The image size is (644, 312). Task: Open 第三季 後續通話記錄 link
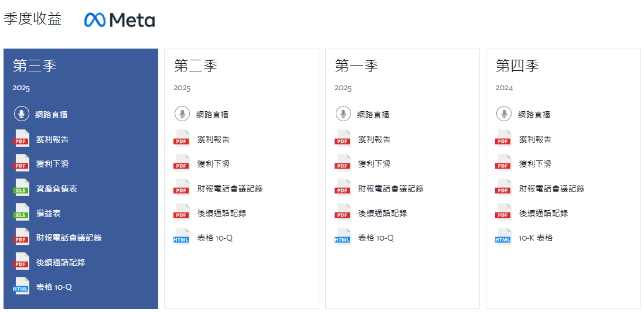pos(61,262)
